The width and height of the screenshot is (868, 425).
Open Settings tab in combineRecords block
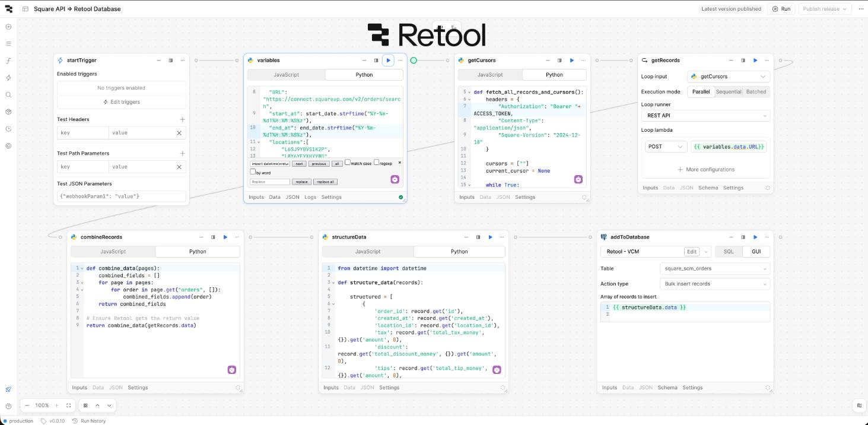[x=138, y=388]
